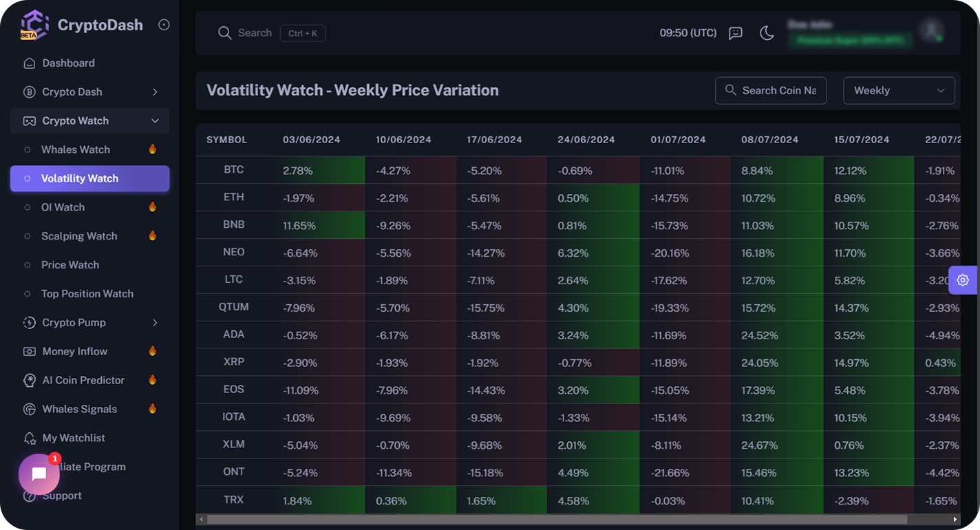The image size is (980, 530).
Task: Click the fire icon next to OI Watch
Action: [153, 207]
